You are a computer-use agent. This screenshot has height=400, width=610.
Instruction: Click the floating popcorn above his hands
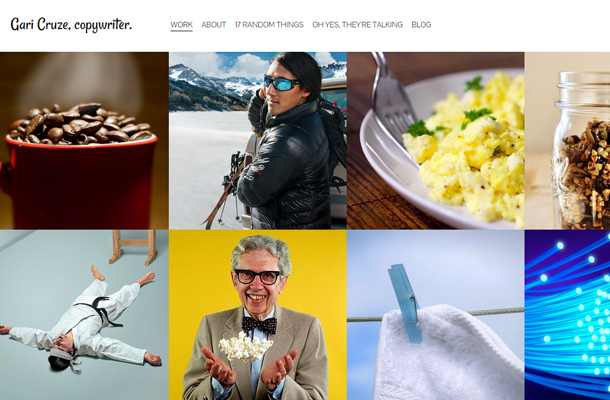point(245,346)
